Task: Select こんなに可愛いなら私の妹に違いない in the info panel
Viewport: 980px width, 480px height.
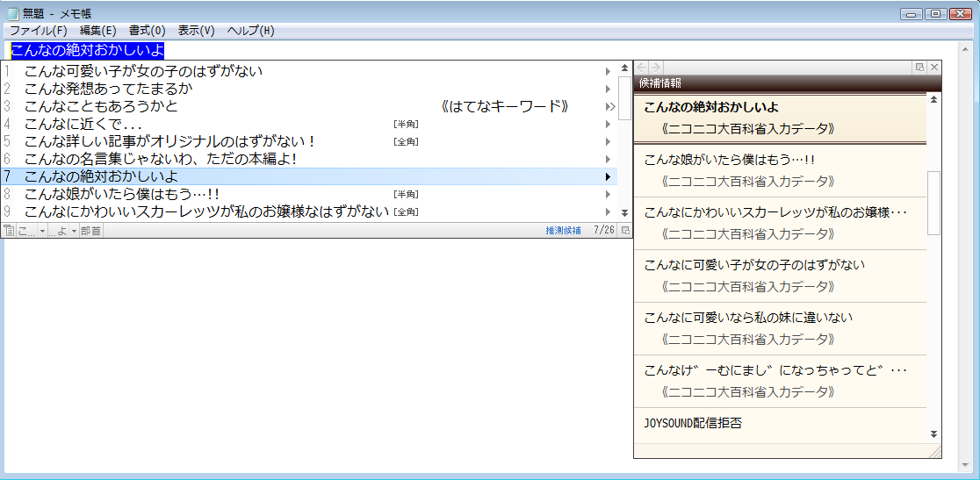Action: point(747,318)
